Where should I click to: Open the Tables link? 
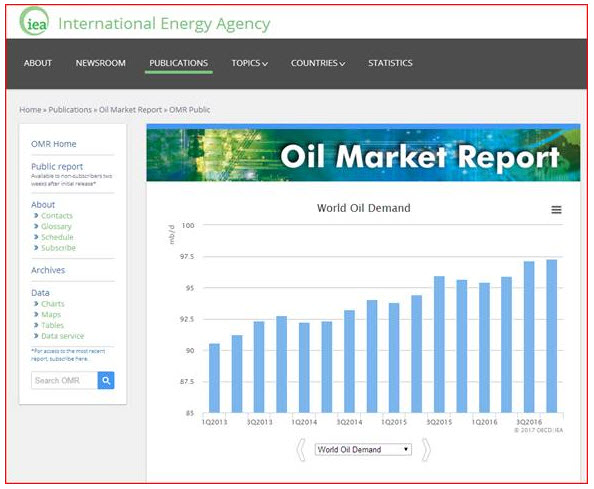52,325
